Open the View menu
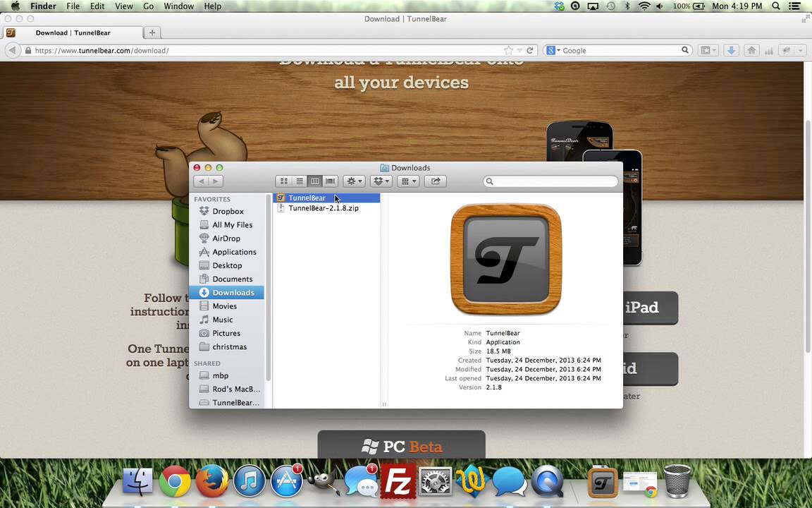This screenshot has height=508, width=812. click(124, 6)
